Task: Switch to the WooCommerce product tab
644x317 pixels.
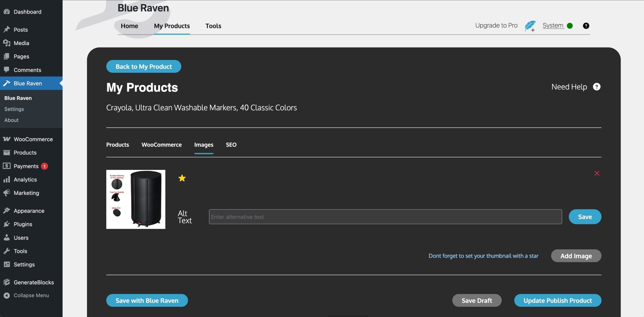Action: (162, 145)
